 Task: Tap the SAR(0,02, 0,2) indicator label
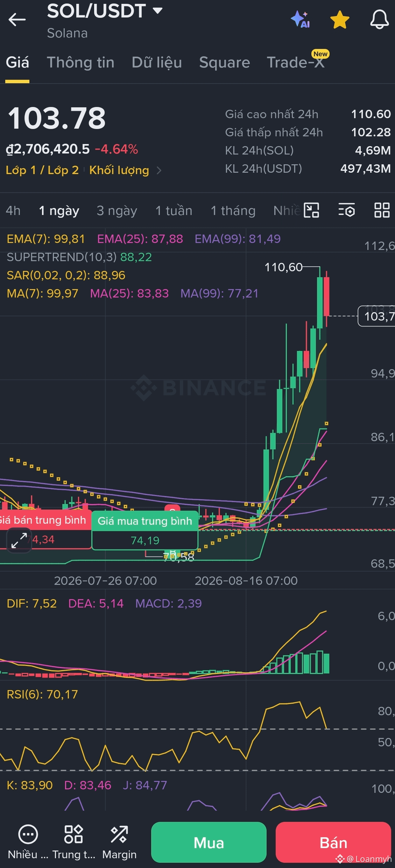click(x=66, y=275)
